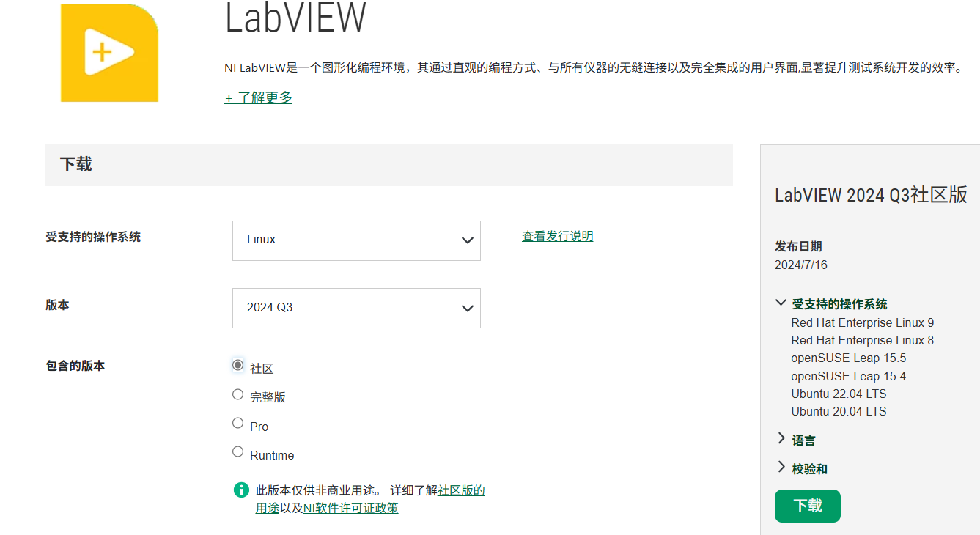This screenshot has height=535, width=980.
Task: Click the LabVIEW 2024 Q3社区版 heading
Action: [872, 195]
